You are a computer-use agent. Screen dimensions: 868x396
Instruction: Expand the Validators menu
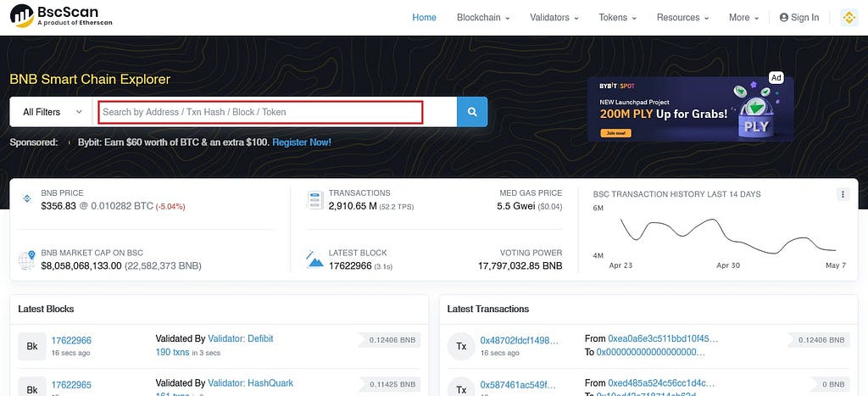[554, 18]
